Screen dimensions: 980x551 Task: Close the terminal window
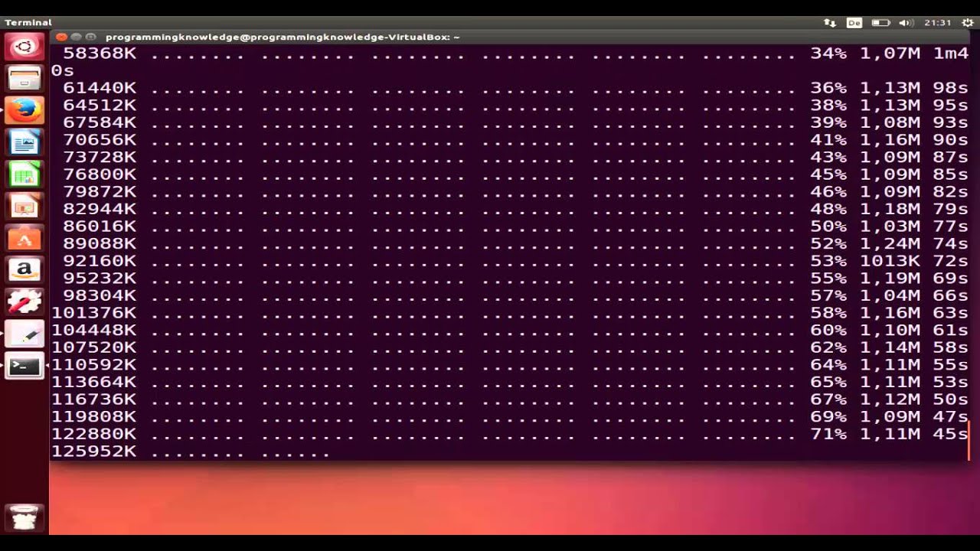click(61, 37)
